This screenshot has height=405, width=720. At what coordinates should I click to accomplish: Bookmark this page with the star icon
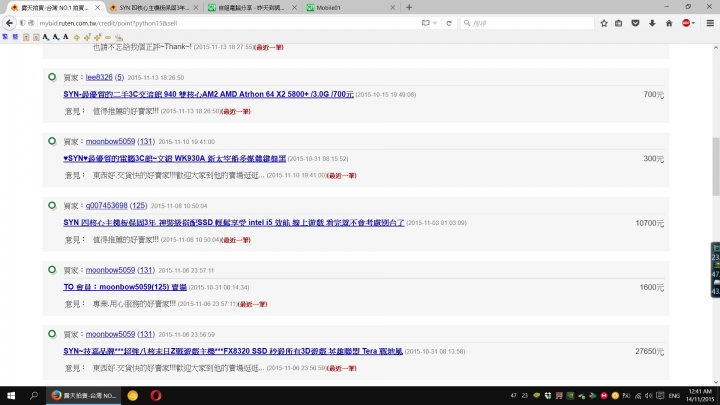click(604, 23)
